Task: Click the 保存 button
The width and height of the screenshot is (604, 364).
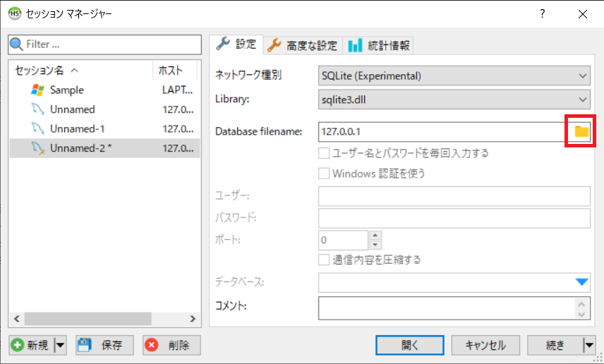Action: click(x=104, y=345)
